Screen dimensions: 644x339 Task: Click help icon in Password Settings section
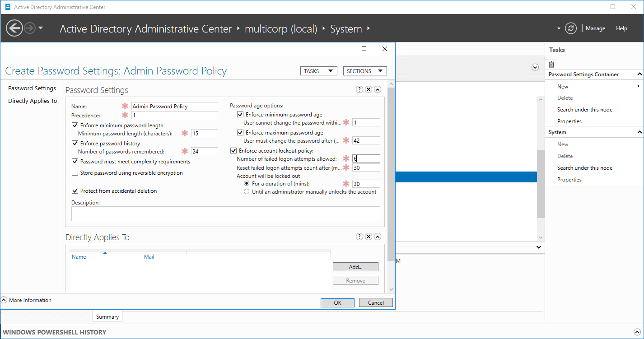point(359,90)
